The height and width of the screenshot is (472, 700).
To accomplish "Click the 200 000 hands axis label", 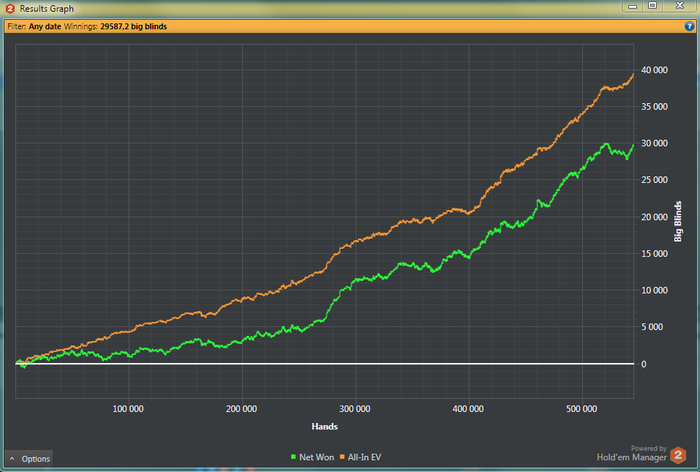I will pyautogui.click(x=242, y=409).
